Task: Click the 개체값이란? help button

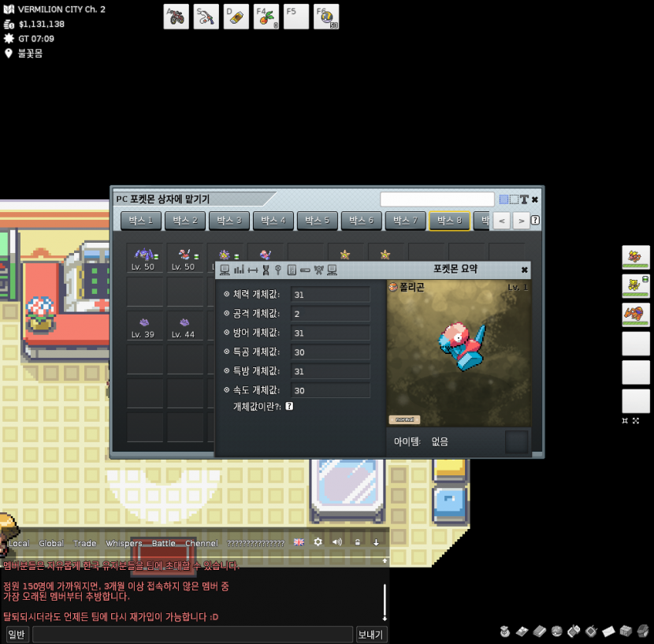Action: click(289, 407)
